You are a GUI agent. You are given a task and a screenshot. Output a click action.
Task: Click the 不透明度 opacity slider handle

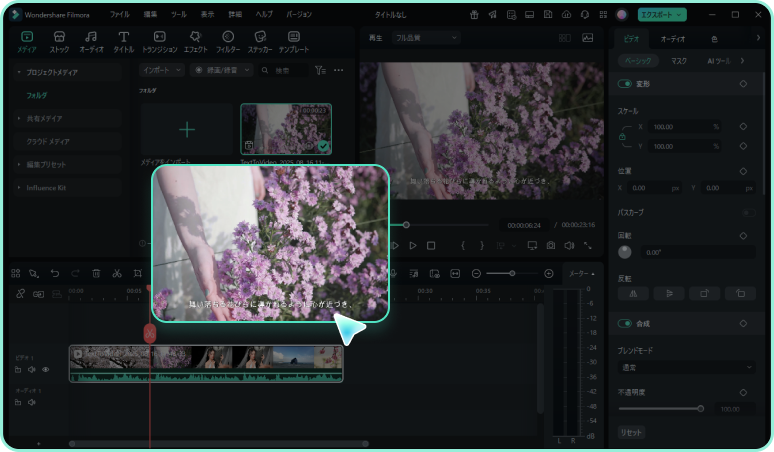click(700, 409)
